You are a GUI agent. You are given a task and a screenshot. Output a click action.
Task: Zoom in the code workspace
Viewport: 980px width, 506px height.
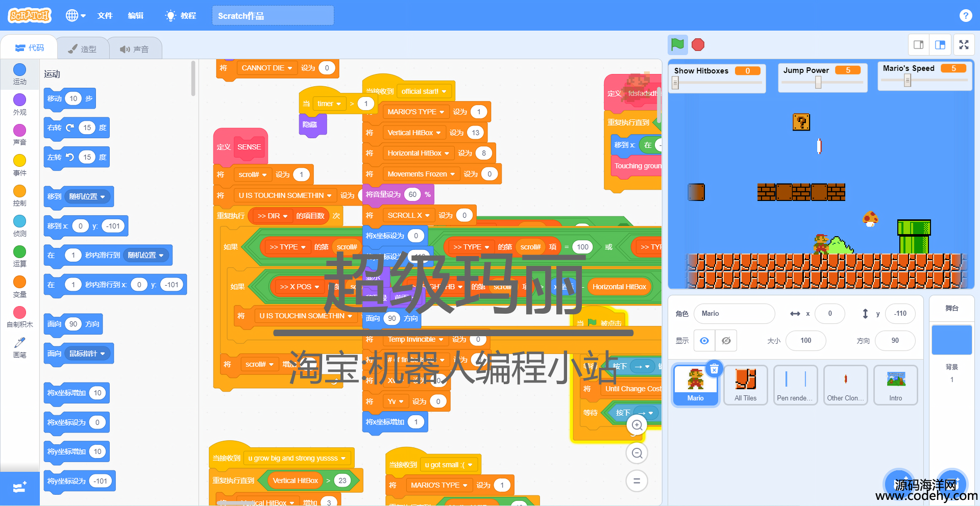(637, 425)
